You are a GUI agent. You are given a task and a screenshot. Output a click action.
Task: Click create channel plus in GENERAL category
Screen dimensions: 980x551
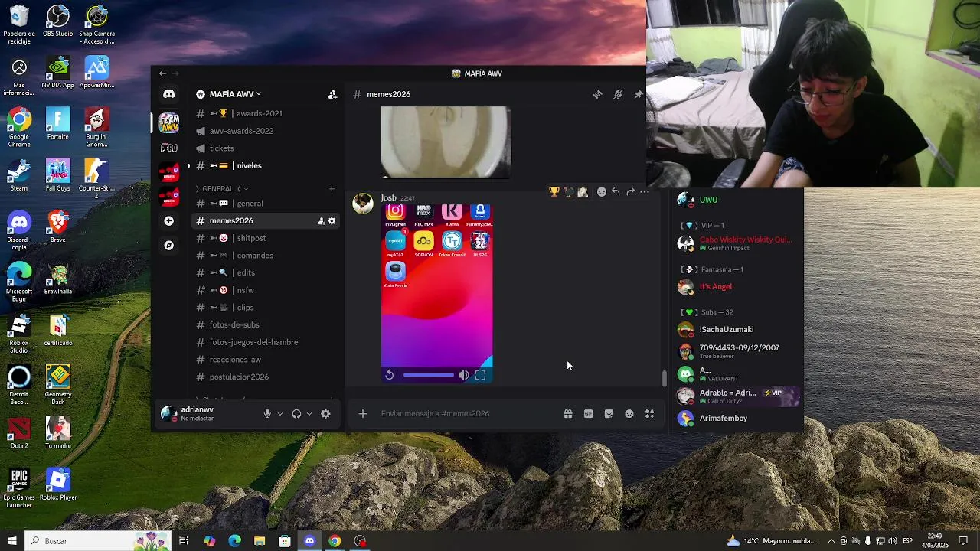coord(332,188)
